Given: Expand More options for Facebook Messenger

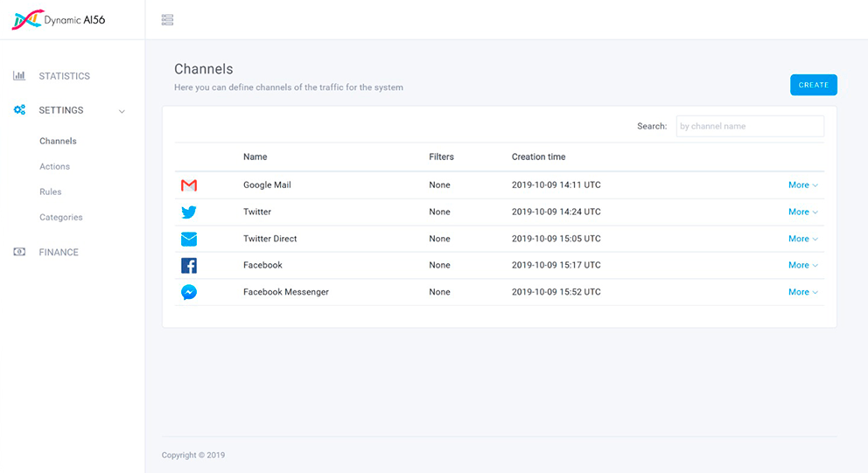Looking at the screenshot, I should click(802, 292).
